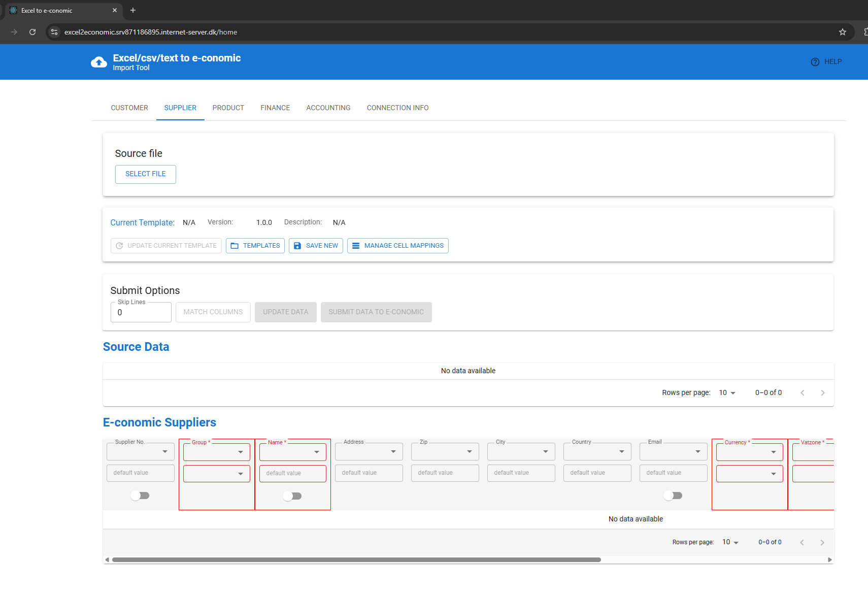Open the Group column mapping dropdown
This screenshot has height=592, width=868.
point(217,452)
